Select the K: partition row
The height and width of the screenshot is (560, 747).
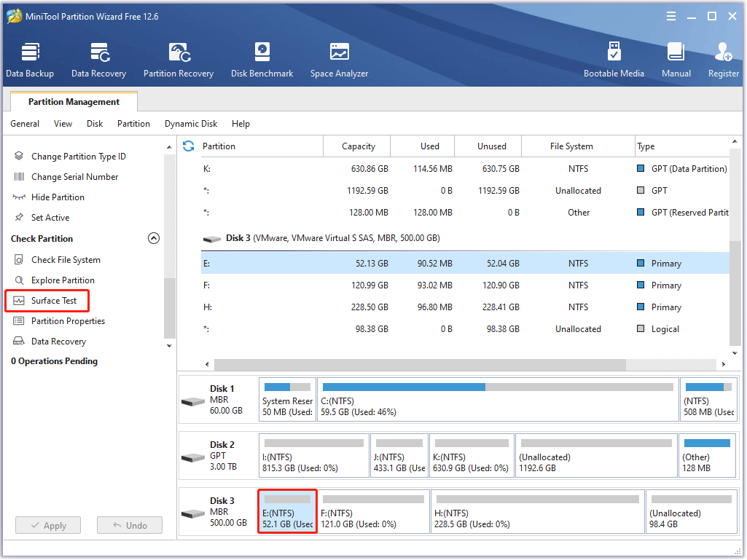pyautogui.click(x=465, y=168)
